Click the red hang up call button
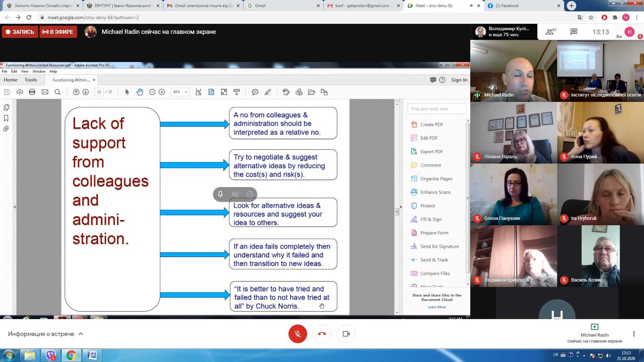The image size is (644, 362). click(322, 334)
